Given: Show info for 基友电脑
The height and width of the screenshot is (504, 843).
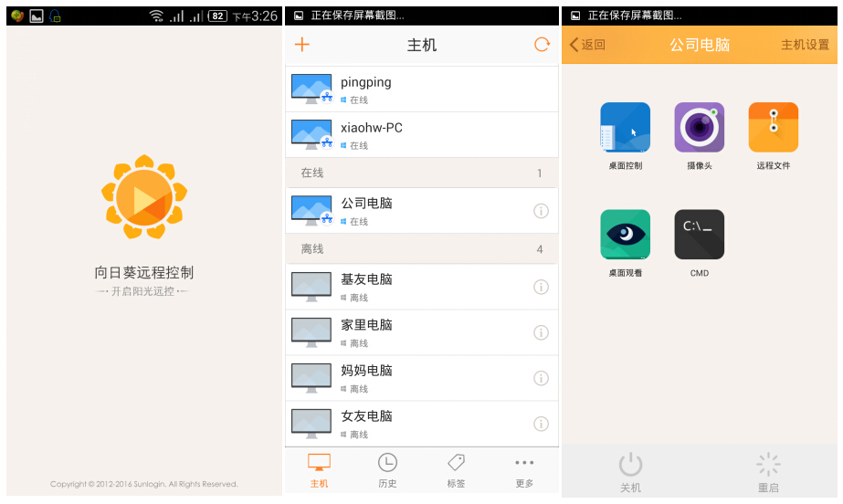Looking at the screenshot, I should tap(541, 287).
